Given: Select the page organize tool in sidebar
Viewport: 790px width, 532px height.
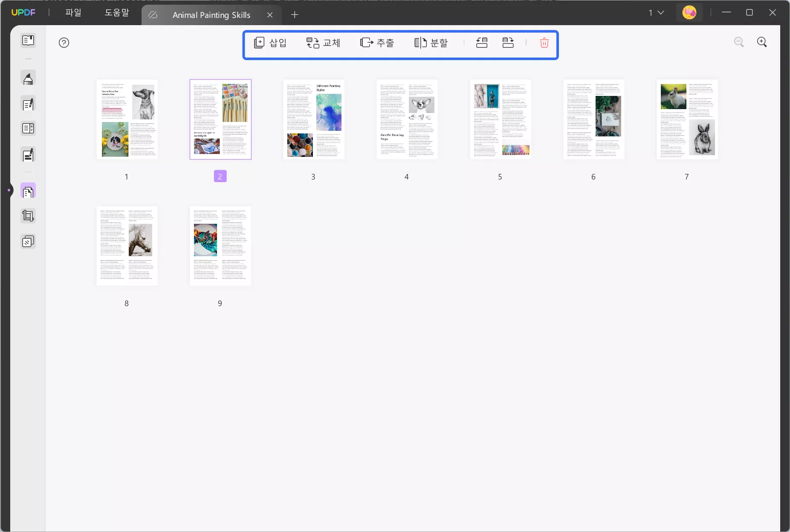Looking at the screenshot, I should tap(28, 191).
